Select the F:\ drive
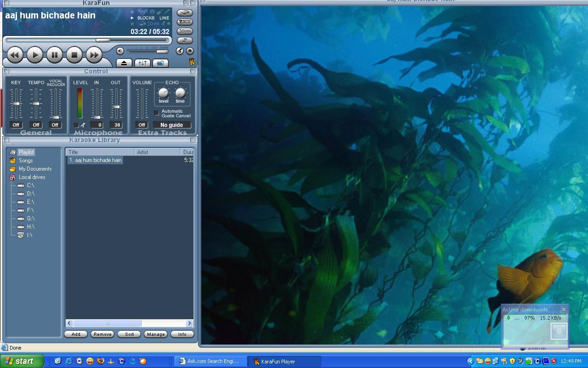 tap(30, 210)
